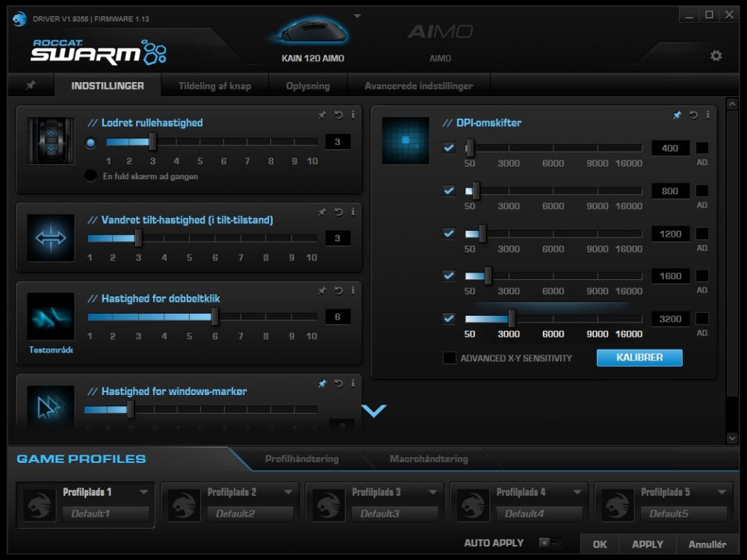The height and width of the screenshot is (560, 747).
Task: Click the Roccat logo in title bar
Action: point(19,19)
